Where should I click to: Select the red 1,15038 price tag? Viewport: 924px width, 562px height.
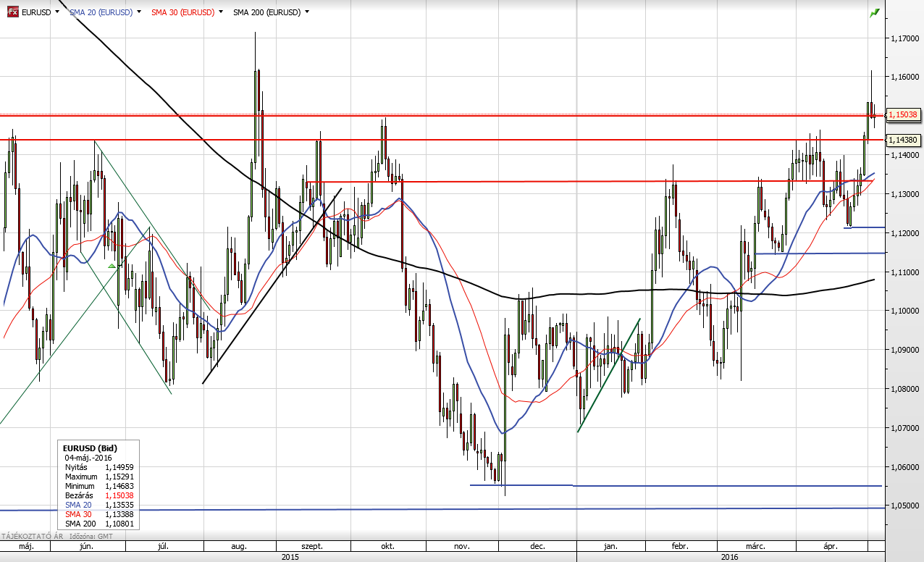coord(903,114)
